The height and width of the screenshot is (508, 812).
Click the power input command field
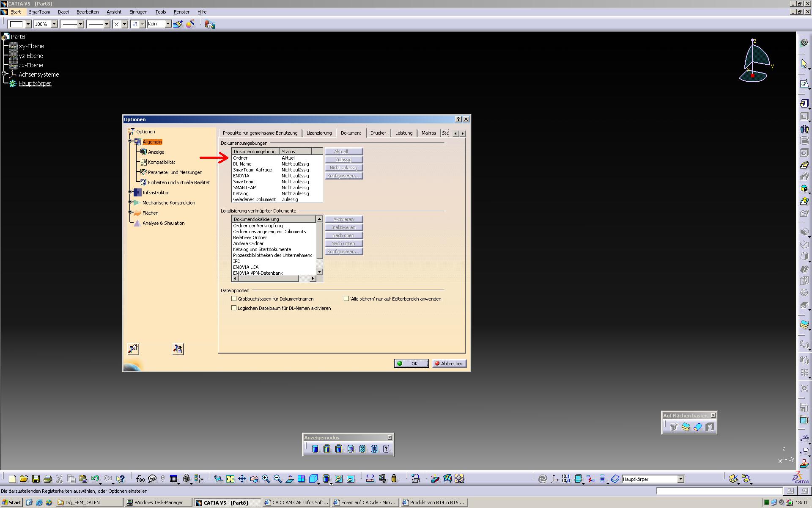pos(719,491)
